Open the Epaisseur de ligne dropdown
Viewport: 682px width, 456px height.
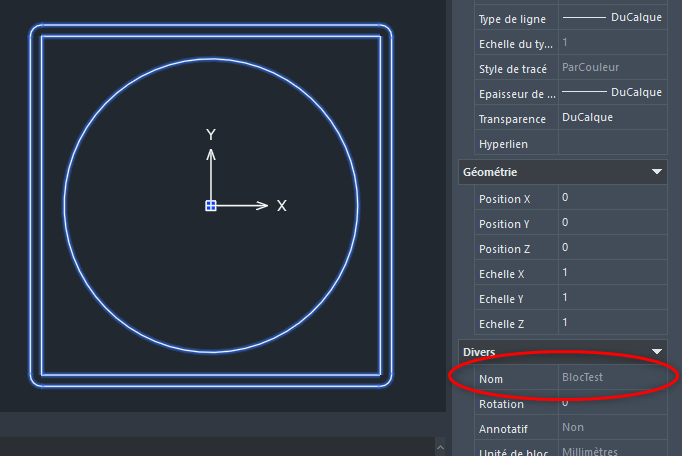click(x=611, y=92)
